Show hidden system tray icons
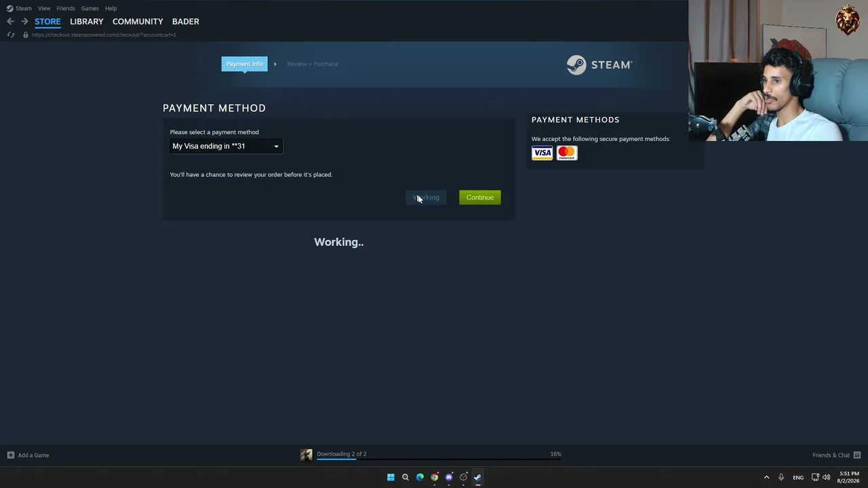 click(x=767, y=477)
